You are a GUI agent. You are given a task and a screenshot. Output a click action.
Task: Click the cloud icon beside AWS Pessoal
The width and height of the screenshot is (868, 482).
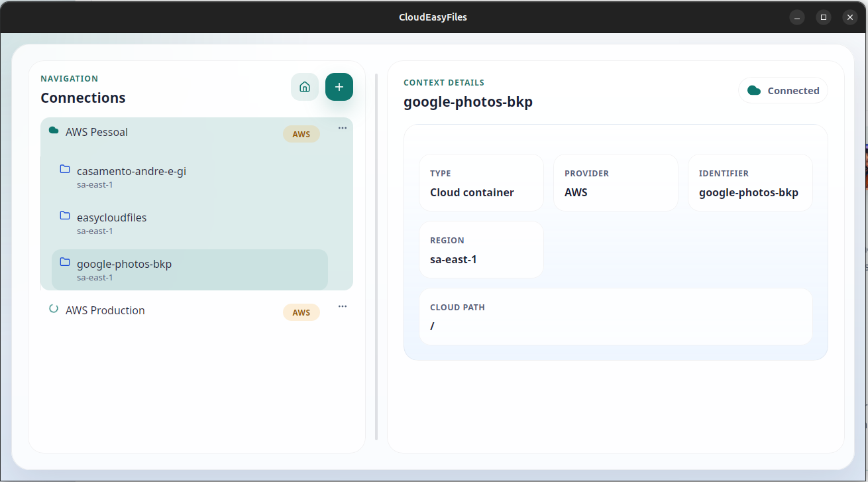pyautogui.click(x=53, y=131)
